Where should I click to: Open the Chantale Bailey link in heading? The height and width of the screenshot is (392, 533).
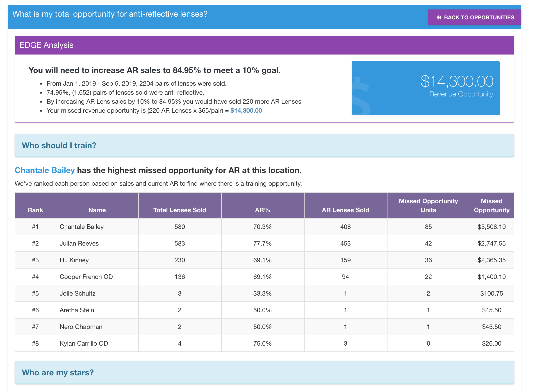click(x=45, y=170)
